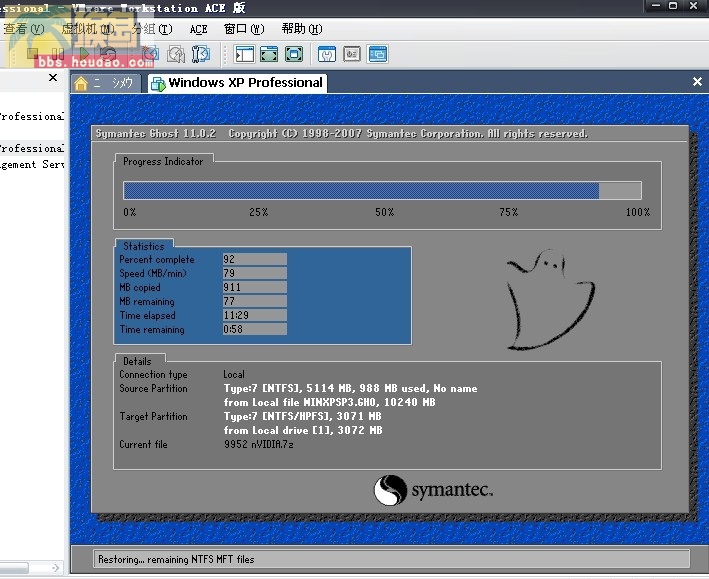Close the sidebar panel with X

point(53,78)
